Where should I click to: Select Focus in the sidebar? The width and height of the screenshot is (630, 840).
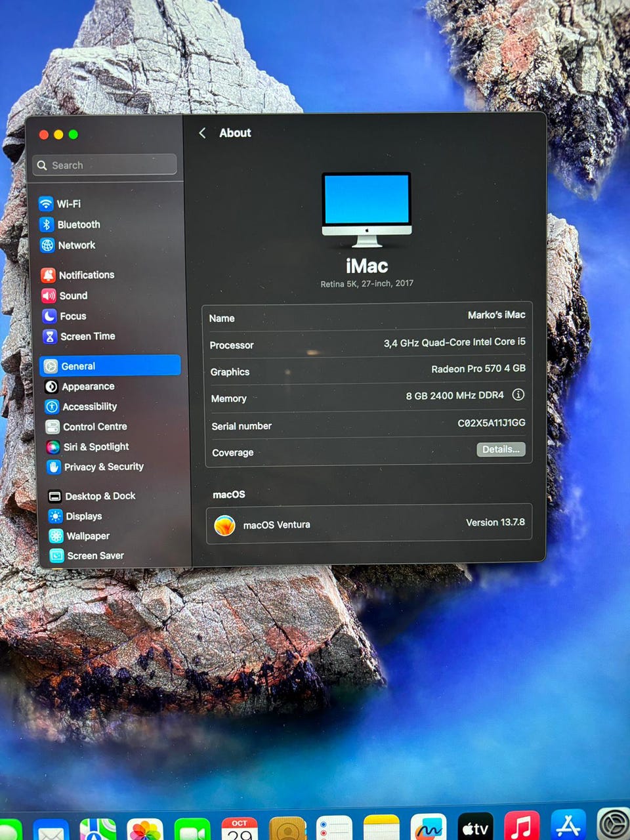pos(64,316)
